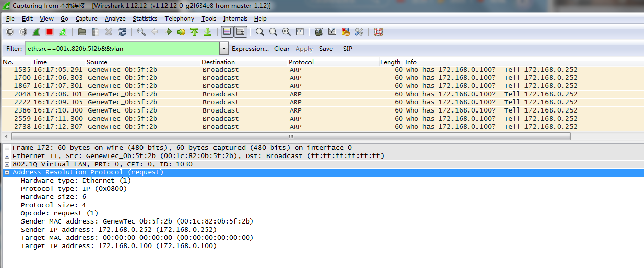The height and width of the screenshot is (268, 644).
Task: Sort by the Time column header
Action: (x=40, y=62)
